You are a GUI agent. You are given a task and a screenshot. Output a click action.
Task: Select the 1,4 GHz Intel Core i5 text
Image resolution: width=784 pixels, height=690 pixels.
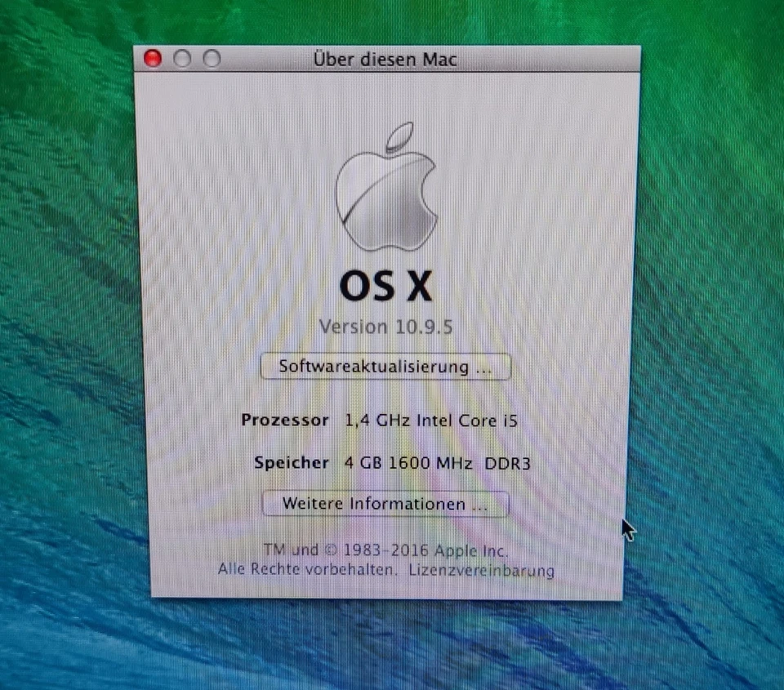[x=433, y=420]
